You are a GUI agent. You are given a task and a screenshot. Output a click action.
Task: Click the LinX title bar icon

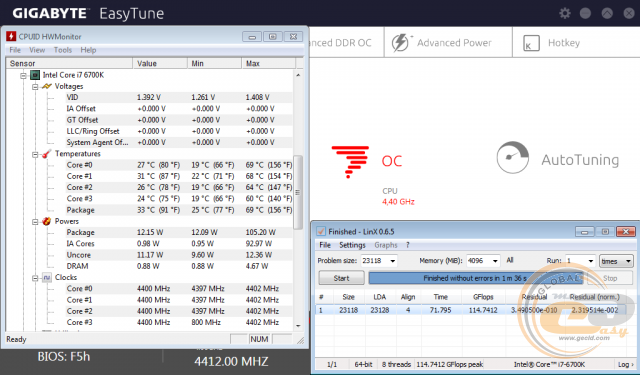pyautogui.click(x=321, y=231)
